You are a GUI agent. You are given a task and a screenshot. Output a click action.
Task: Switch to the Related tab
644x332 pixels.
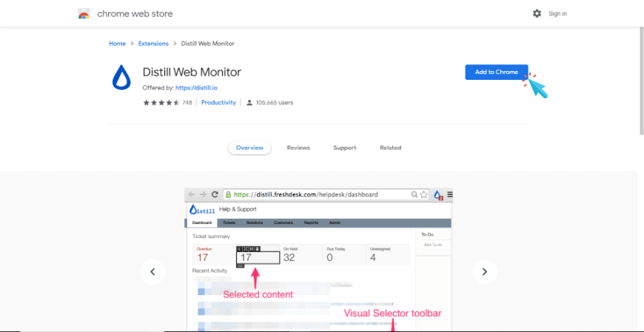pyautogui.click(x=390, y=148)
